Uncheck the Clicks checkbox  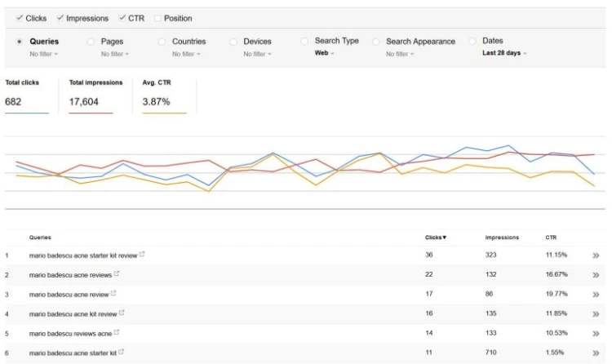(18, 18)
